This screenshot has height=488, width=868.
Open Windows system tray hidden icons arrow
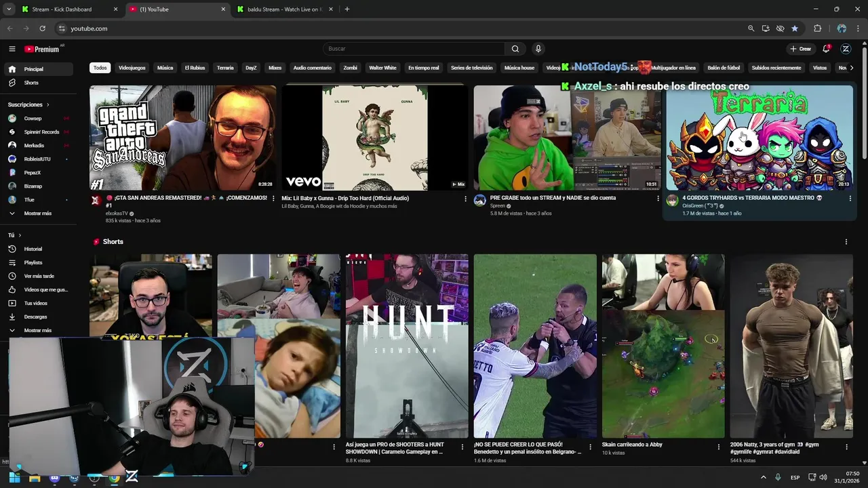pyautogui.click(x=763, y=477)
